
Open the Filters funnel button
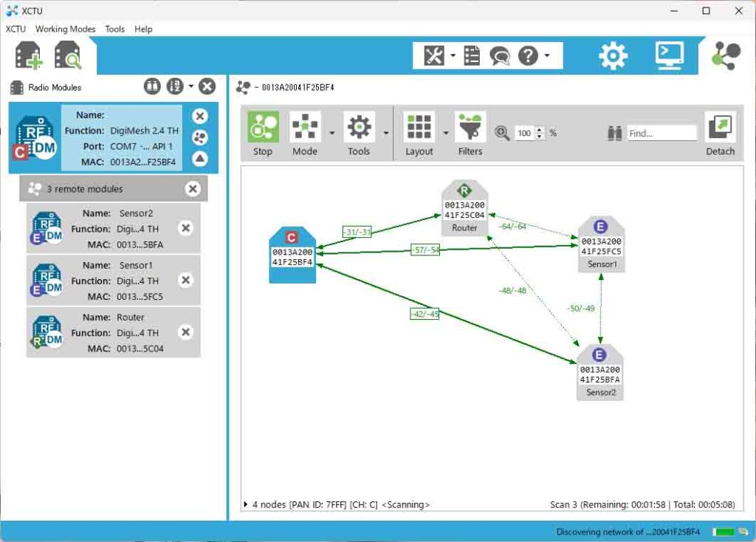470,134
